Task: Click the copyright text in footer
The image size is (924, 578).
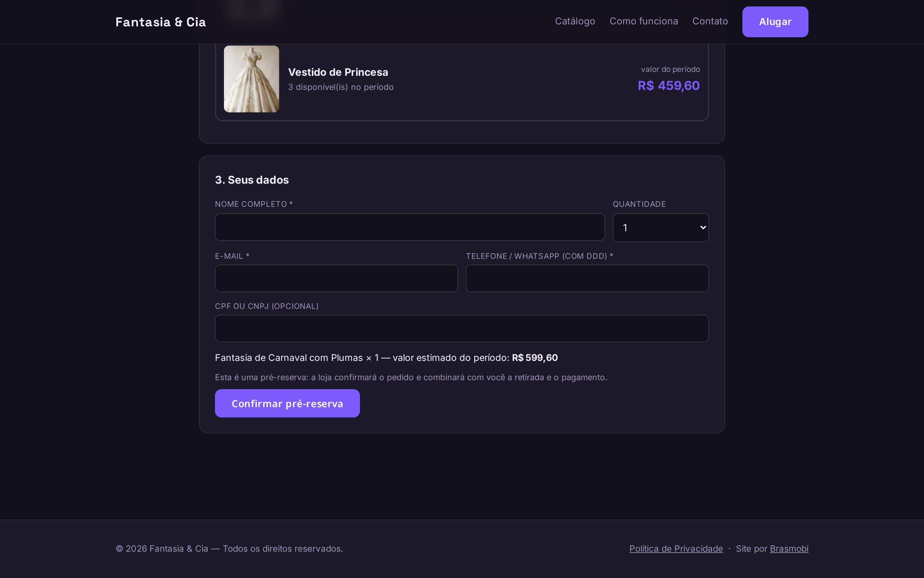Action: 229,548
